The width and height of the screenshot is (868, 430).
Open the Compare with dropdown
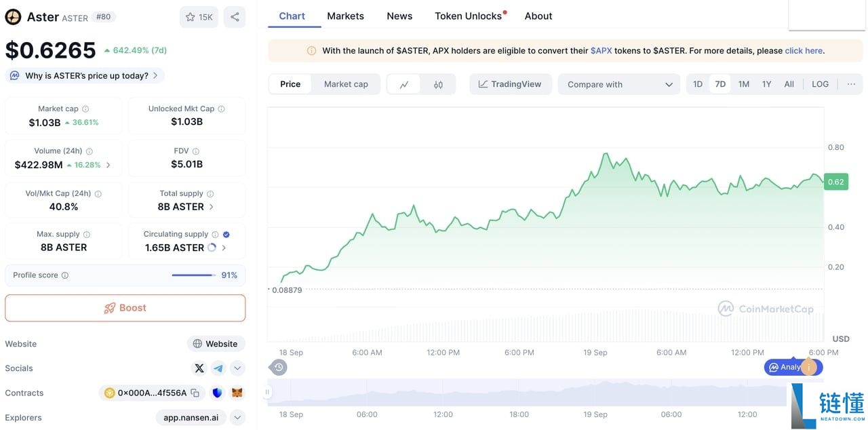pyautogui.click(x=619, y=84)
